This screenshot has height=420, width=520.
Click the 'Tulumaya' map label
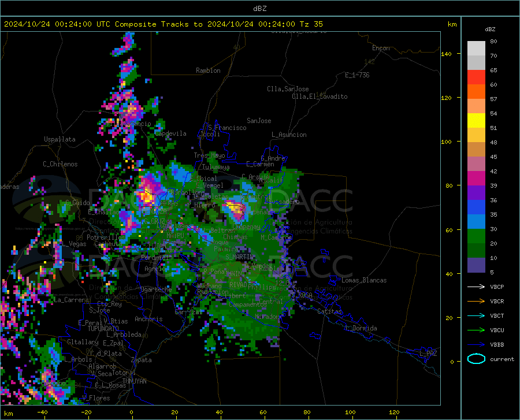click(x=216, y=167)
